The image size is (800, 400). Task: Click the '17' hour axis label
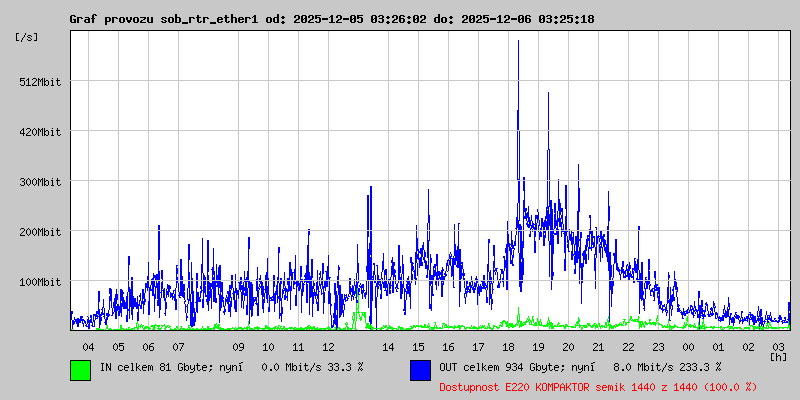coord(479,347)
